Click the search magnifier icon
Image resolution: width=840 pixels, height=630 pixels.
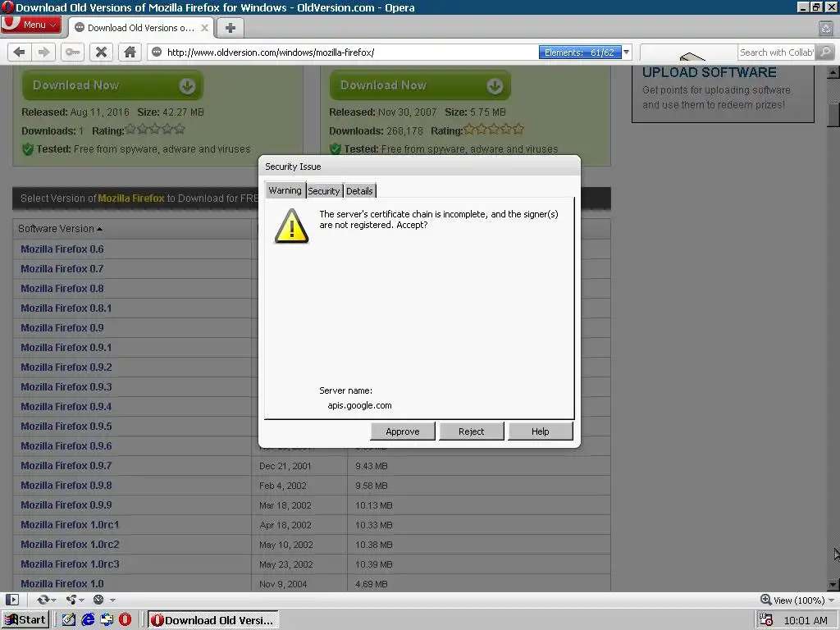point(825,52)
